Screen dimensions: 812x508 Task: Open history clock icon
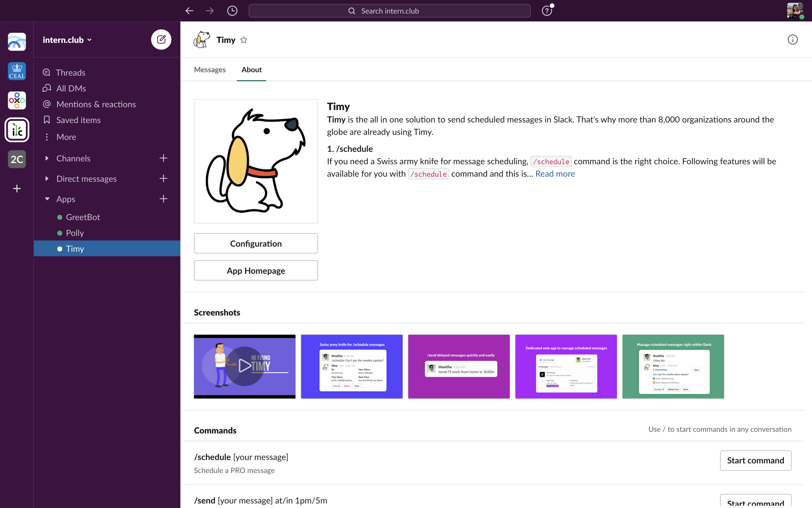[232, 11]
